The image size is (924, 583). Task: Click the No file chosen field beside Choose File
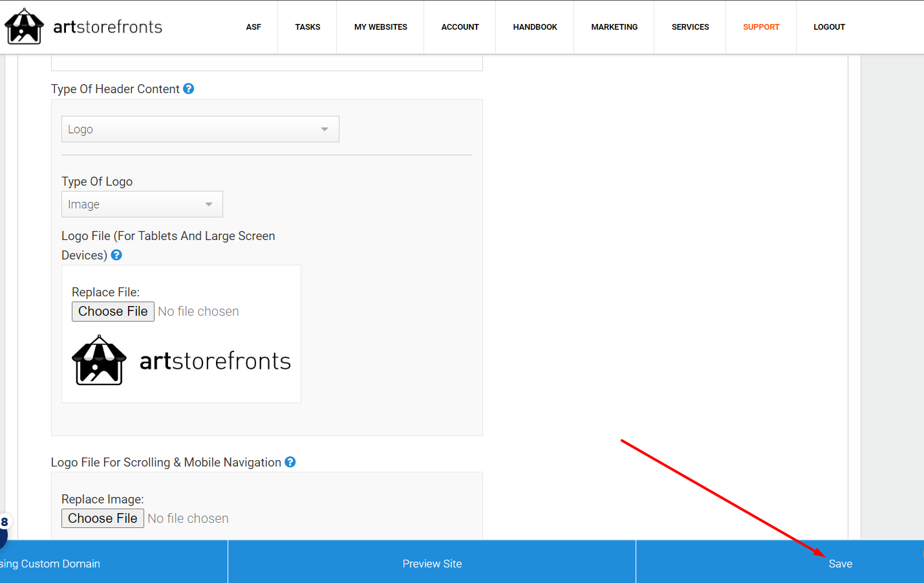[198, 311]
